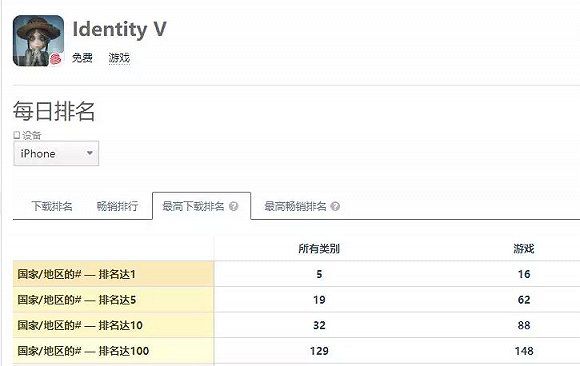
Task: Click the device icon next to 设备
Action: (17, 135)
